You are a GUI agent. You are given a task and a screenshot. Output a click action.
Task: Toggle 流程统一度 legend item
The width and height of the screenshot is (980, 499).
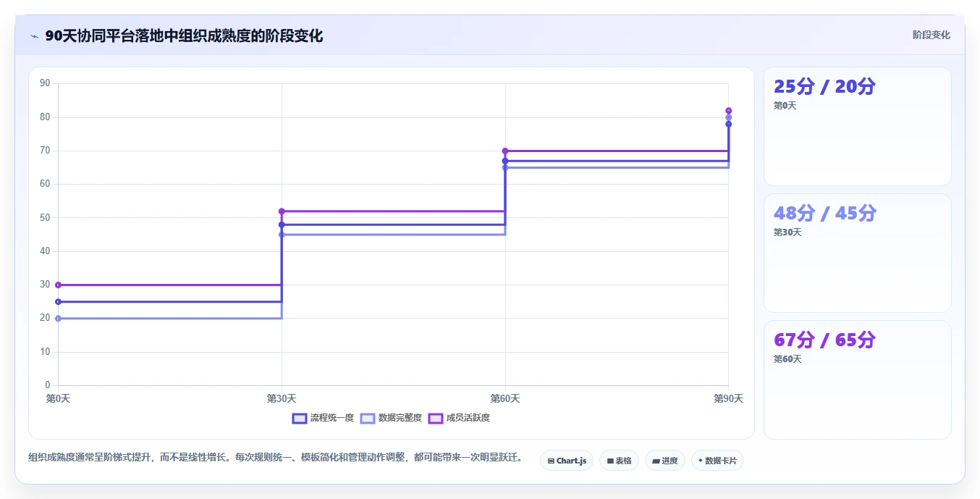coord(323,418)
